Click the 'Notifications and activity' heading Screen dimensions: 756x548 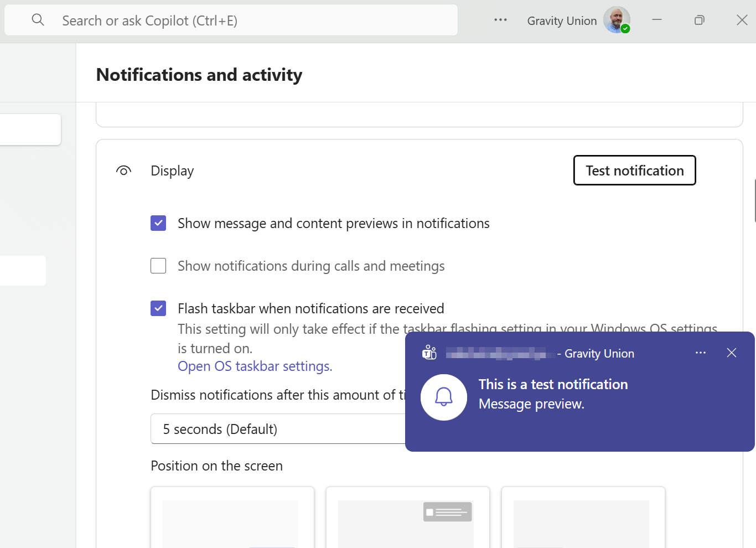pos(199,75)
